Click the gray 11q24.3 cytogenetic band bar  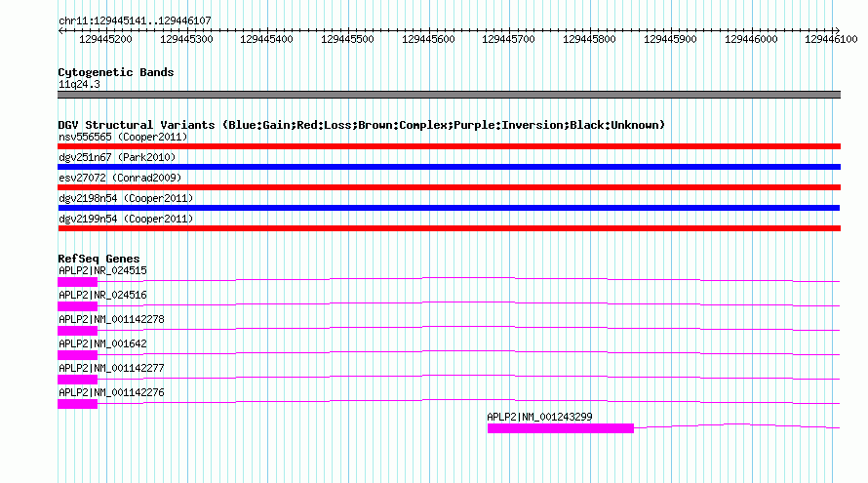pyautogui.click(x=449, y=95)
